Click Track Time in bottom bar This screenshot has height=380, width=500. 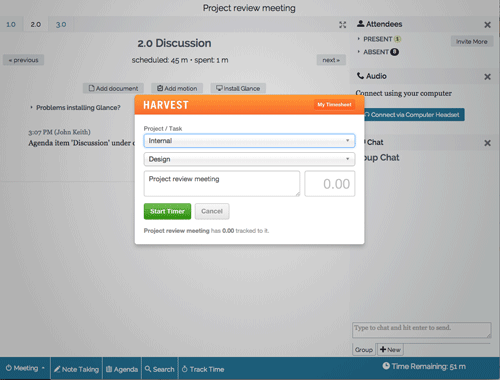pyautogui.click(x=203, y=369)
